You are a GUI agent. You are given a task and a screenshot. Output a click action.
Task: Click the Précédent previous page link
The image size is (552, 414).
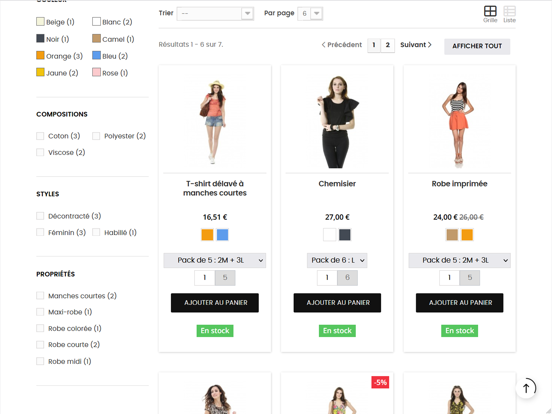(x=341, y=45)
